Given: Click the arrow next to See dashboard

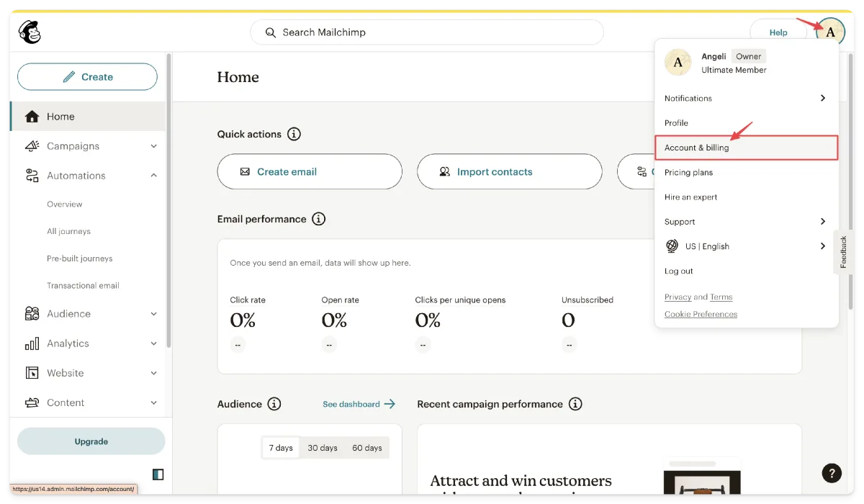Looking at the screenshot, I should point(390,404).
